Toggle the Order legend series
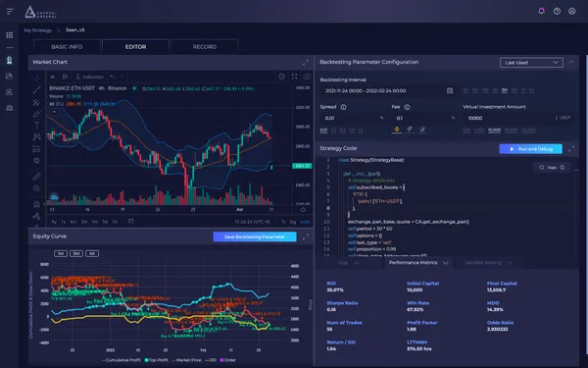 pos(228,360)
